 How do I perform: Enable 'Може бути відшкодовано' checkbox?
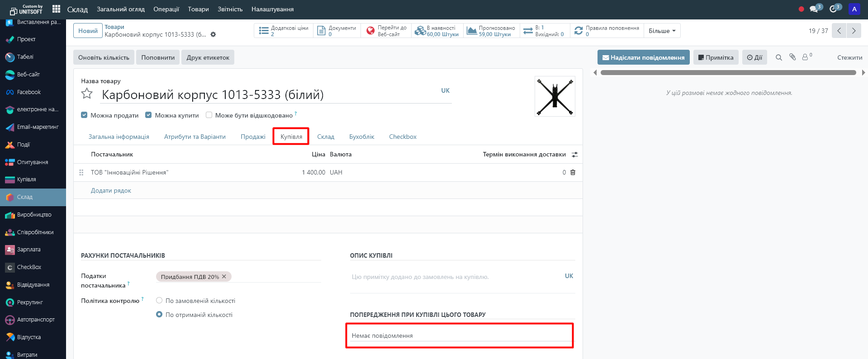(x=209, y=115)
